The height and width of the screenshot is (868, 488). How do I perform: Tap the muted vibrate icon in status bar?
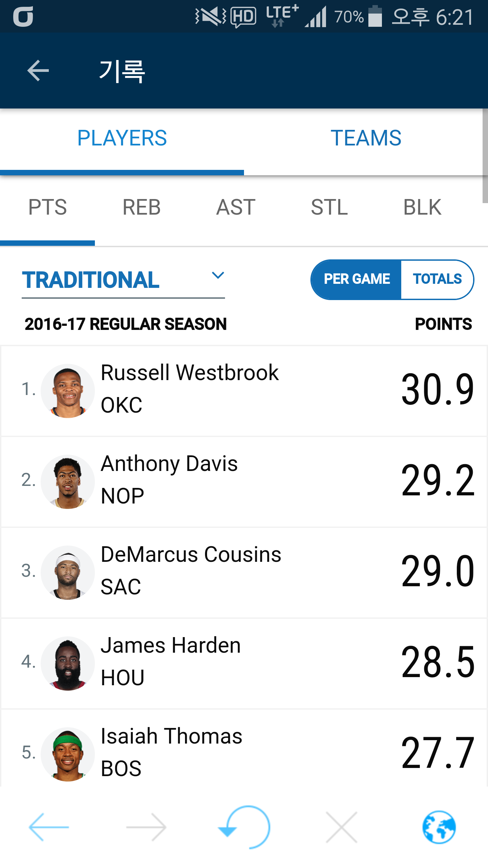(211, 16)
